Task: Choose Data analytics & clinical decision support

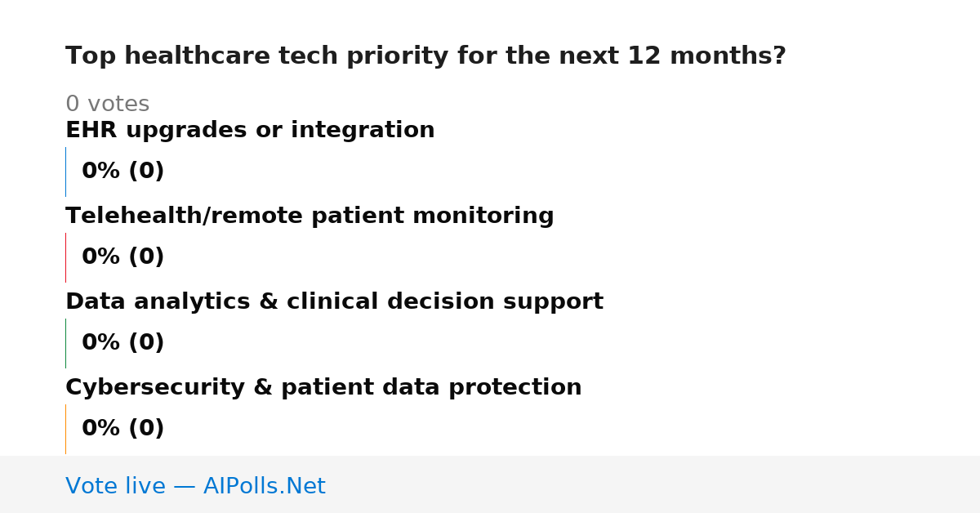Action: pos(334,302)
